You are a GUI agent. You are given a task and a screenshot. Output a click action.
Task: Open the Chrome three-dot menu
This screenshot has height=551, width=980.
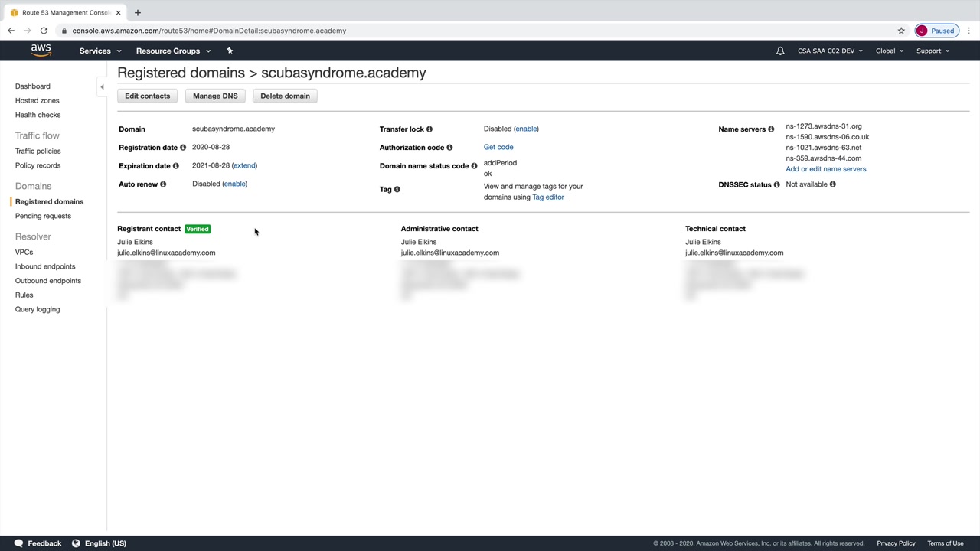[x=969, y=31]
